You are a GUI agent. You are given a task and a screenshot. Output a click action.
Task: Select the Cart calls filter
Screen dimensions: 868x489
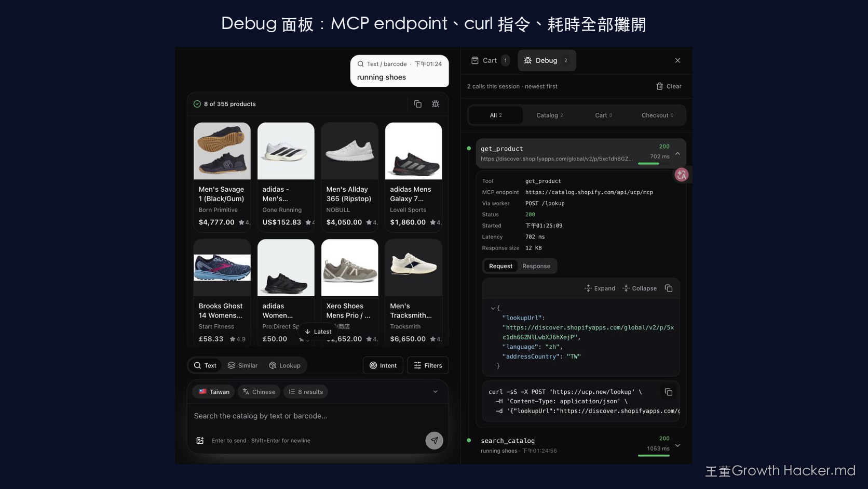click(x=604, y=115)
